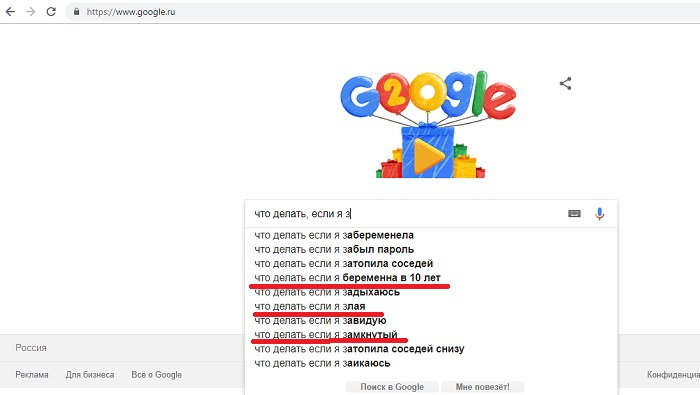Image resolution: width=700 pixels, height=395 pixels.
Task: Open the on-screen keyboard icon
Action: tap(574, 213)
